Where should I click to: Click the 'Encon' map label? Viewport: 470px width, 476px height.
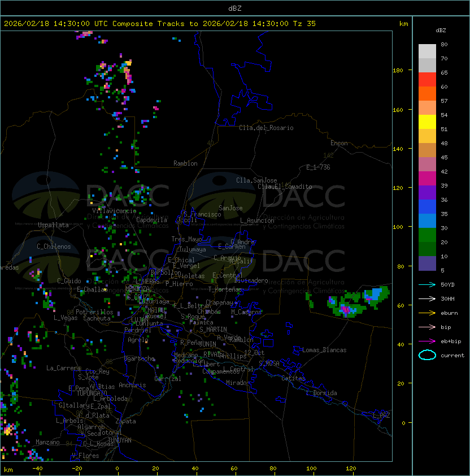[339, 143]
